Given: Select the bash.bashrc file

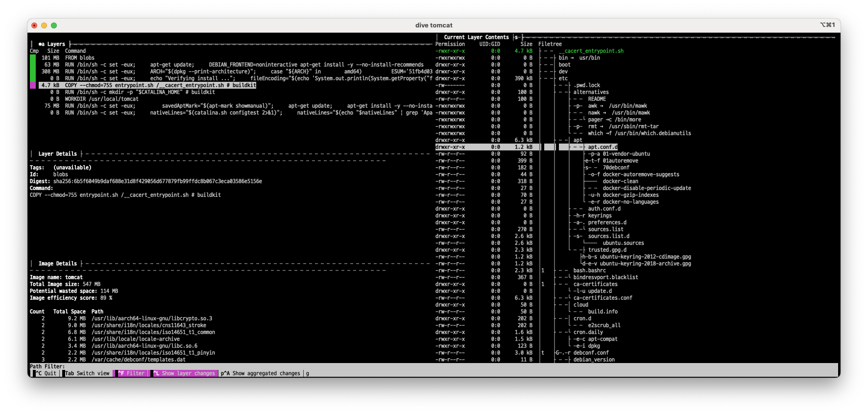Looking at the screenshot, I should pyautogui.click(x=590, y=270).
